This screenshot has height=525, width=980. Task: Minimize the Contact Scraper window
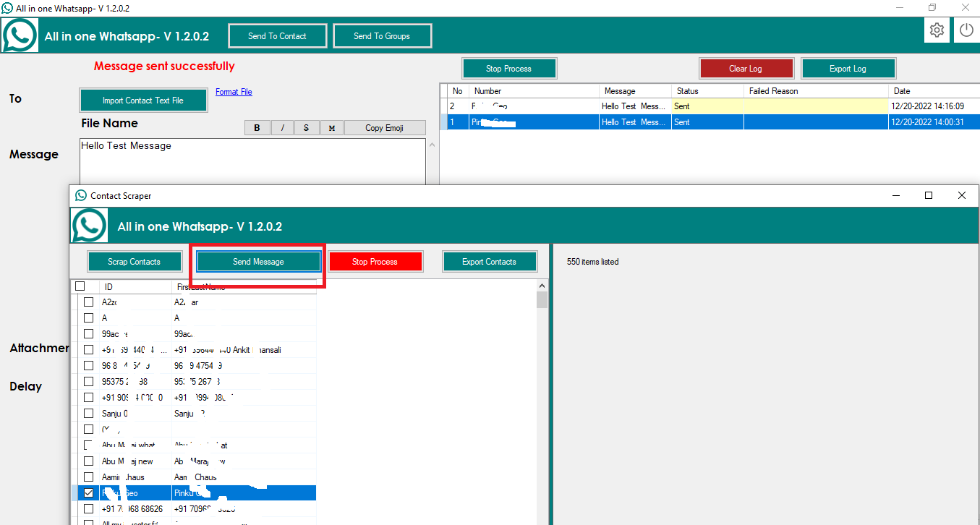[896, 195]
